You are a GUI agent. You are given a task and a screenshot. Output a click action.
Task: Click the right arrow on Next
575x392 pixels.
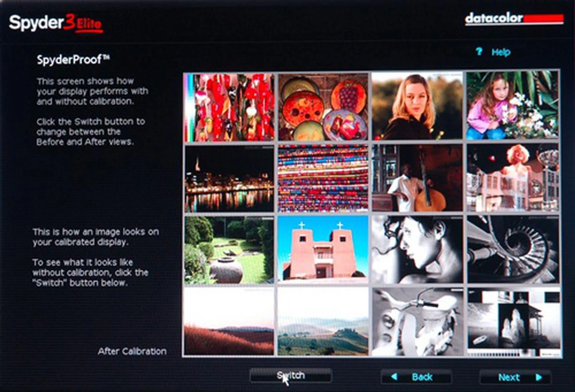point(539,377)
